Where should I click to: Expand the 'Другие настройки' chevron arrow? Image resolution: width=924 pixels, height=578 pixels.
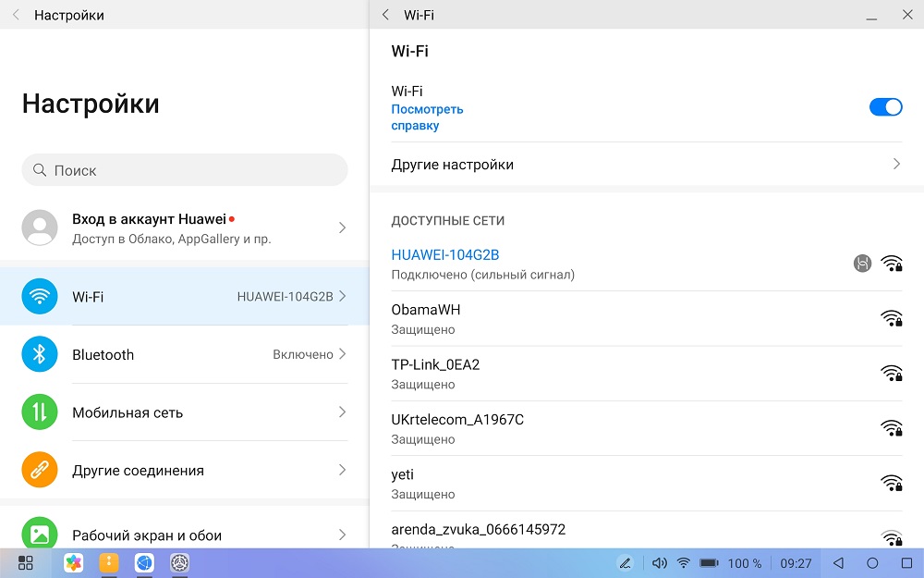tap(896, 164)
